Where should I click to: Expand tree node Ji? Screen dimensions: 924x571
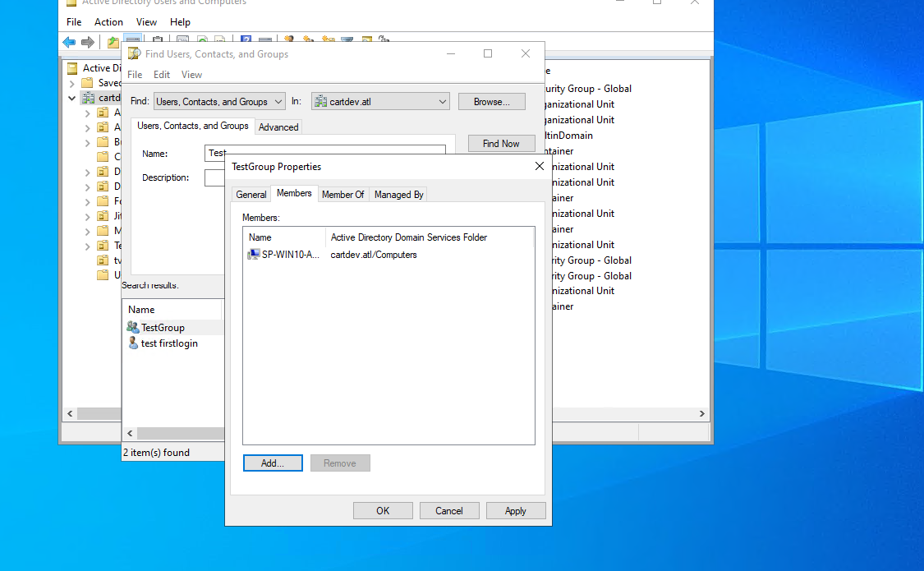[x=87, y=216]
